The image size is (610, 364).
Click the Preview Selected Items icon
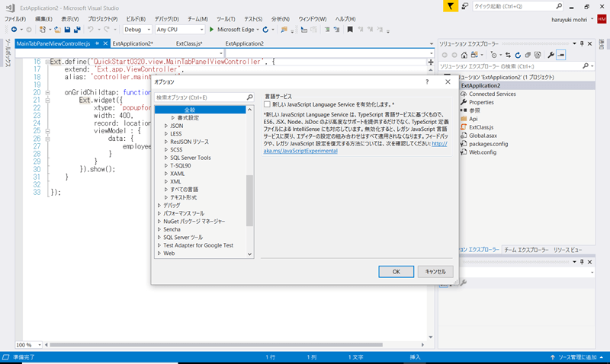click(x=560, y=55)
